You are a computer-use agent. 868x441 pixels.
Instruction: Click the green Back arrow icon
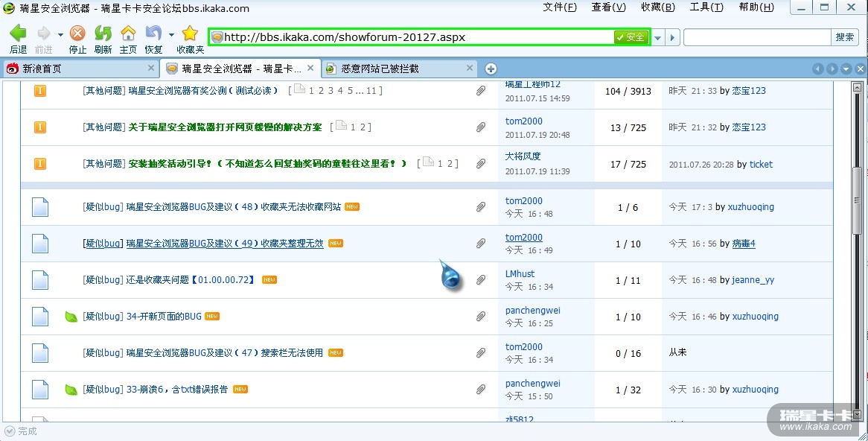(18, 34)
